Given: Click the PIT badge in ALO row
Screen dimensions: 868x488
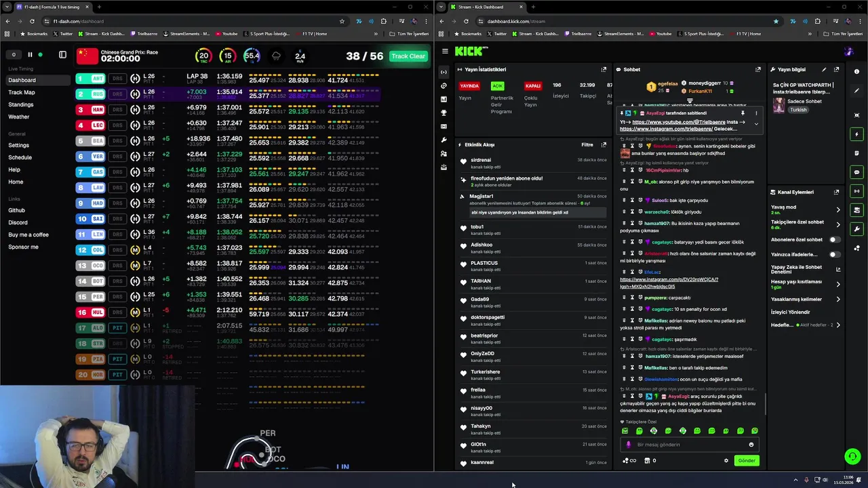Looking at the screenshot, I should (118, 328).
